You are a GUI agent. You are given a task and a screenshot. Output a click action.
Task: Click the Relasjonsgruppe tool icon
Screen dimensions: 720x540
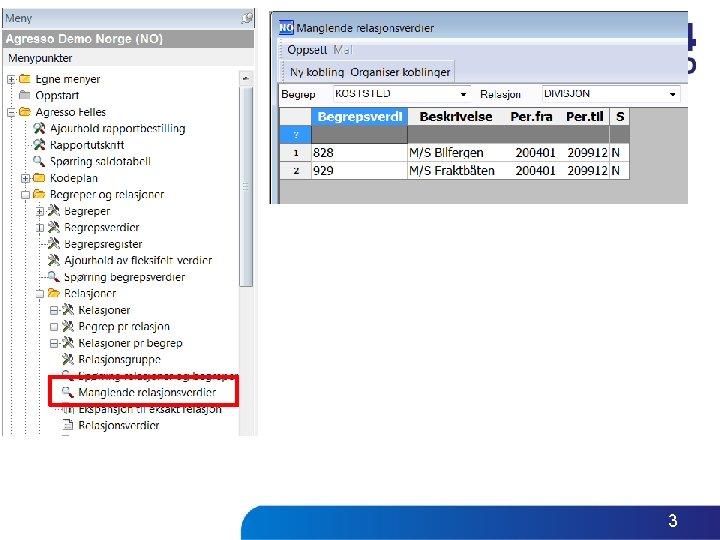point(68,359)
